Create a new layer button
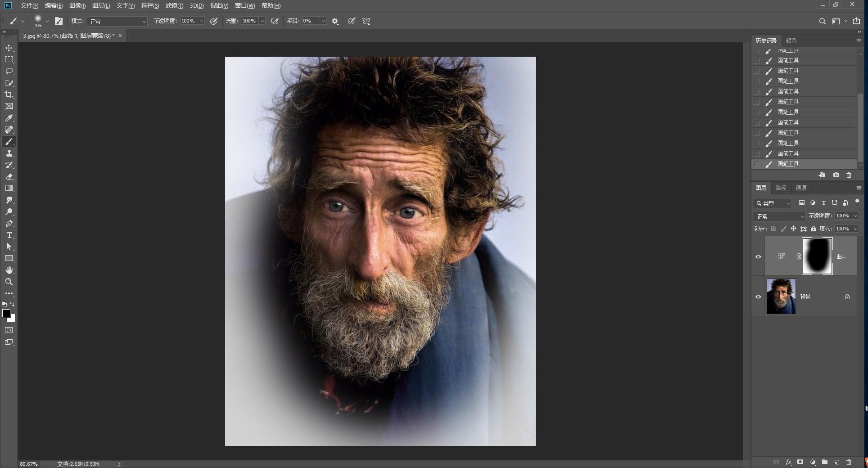Screen dimensions: 868x468 [x=837, y=462]
